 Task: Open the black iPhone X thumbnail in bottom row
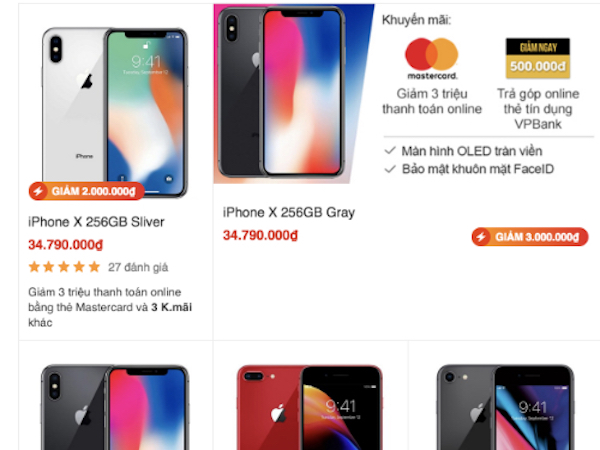point(115,407)
